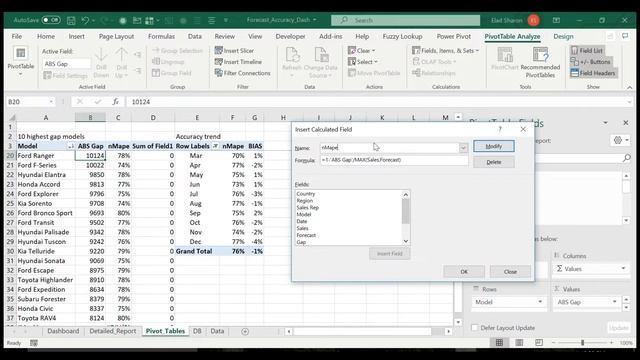The width and height of the screenshot is (640, 360).
Task: Click the Formula input field
Action: click(x=393, y=160)
